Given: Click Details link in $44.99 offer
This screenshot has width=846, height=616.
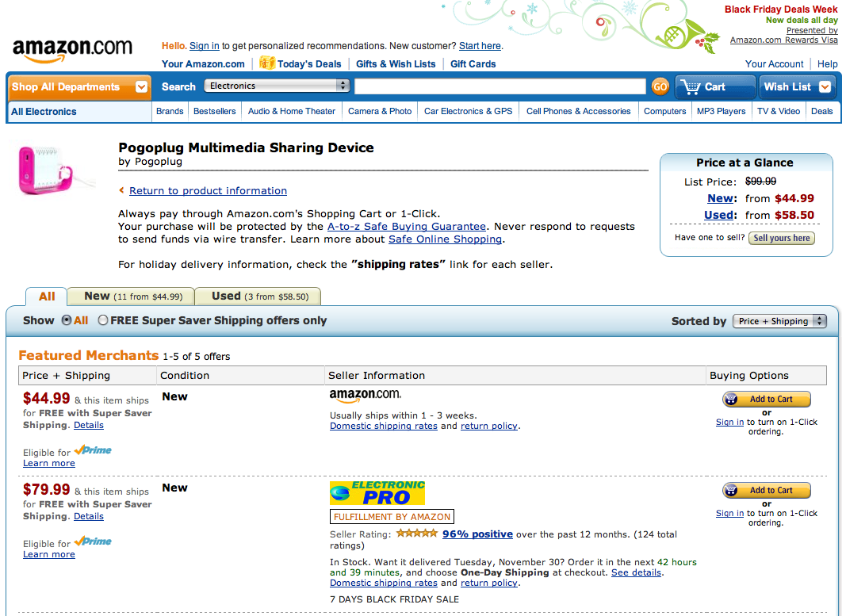Looking at the screenshot, I should 89,425.
